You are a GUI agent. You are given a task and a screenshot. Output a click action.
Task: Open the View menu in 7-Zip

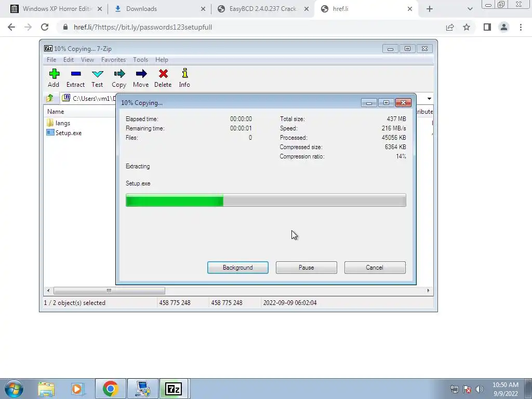[x=87, y=60]
